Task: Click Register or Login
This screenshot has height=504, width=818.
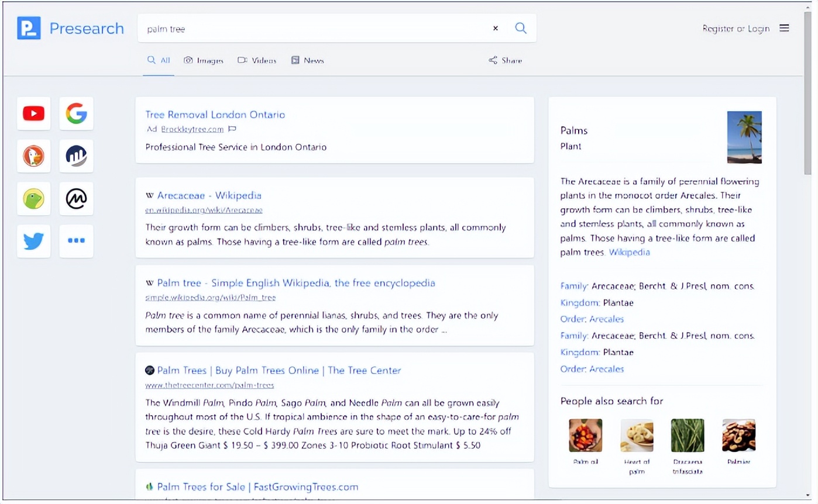Action: pos(735,28)
